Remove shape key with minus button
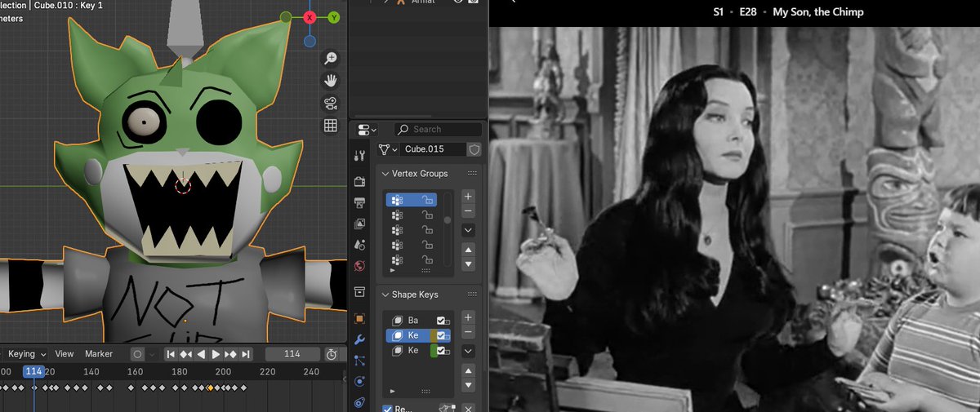The image size is (980, 412). 468,332
